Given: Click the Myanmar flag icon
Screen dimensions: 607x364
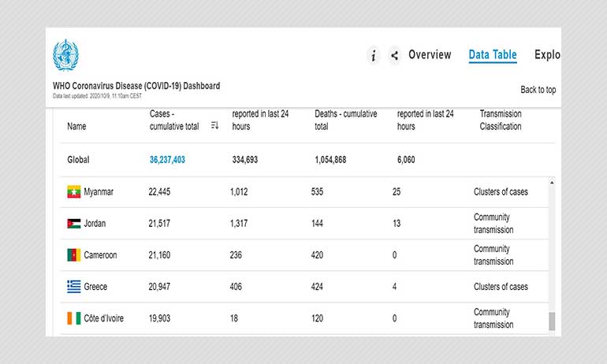Looking at the screenshot, I should 73,192.
